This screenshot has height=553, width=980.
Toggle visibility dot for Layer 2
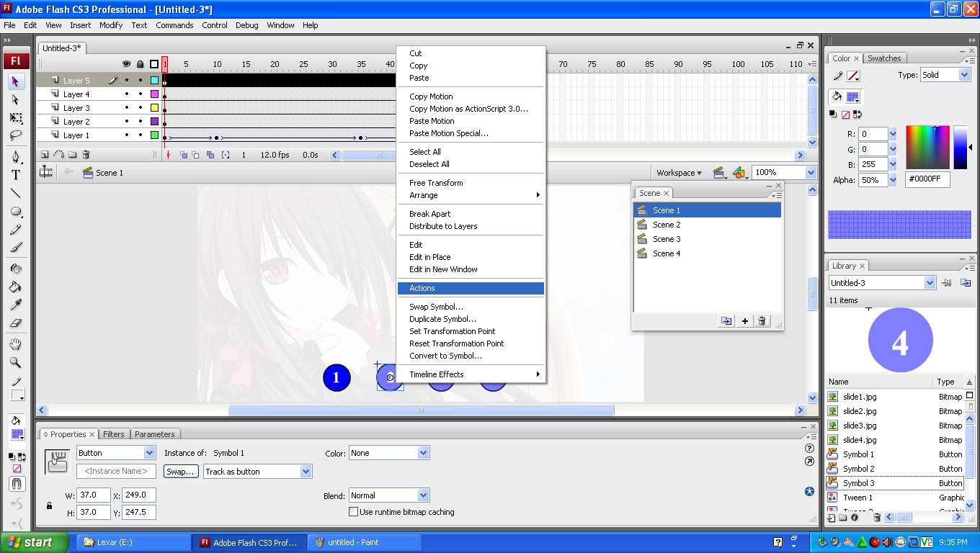click(x=127, y=122)
